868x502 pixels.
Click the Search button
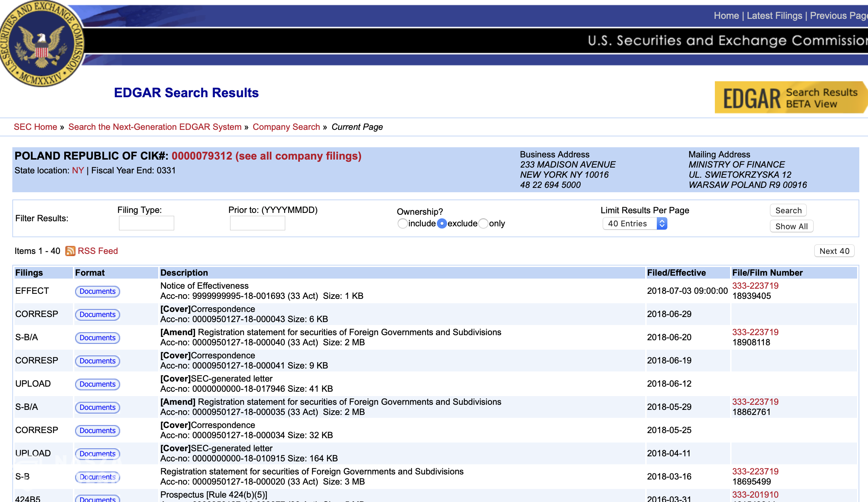click(788, 210)
